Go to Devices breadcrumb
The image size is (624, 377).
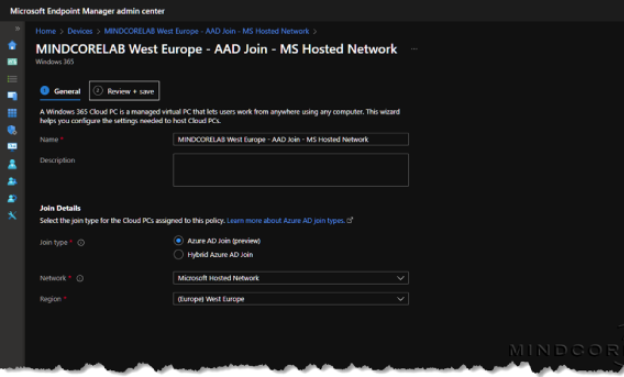click(x=80, y=31)
